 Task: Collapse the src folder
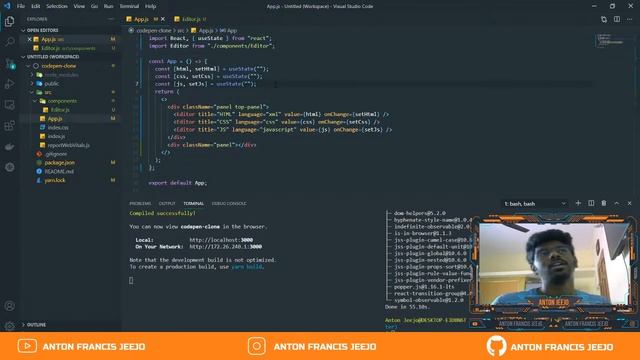(32, 92)
